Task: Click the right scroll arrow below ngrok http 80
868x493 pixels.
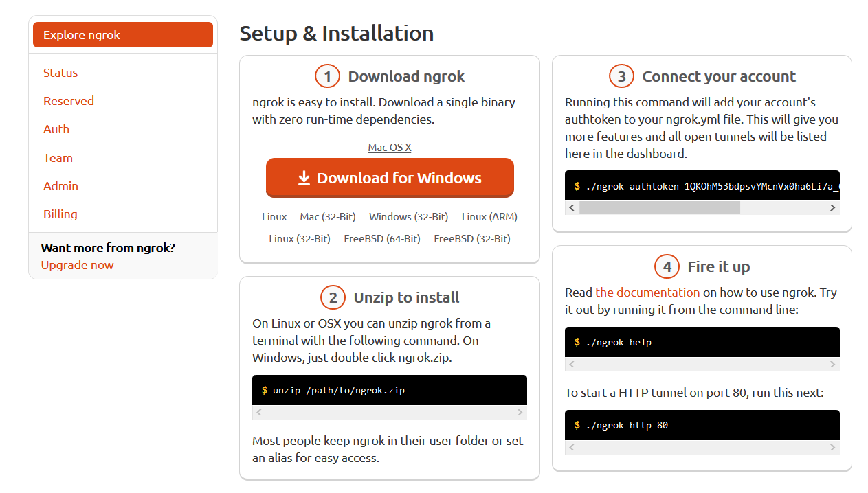Action: point(833,447)
